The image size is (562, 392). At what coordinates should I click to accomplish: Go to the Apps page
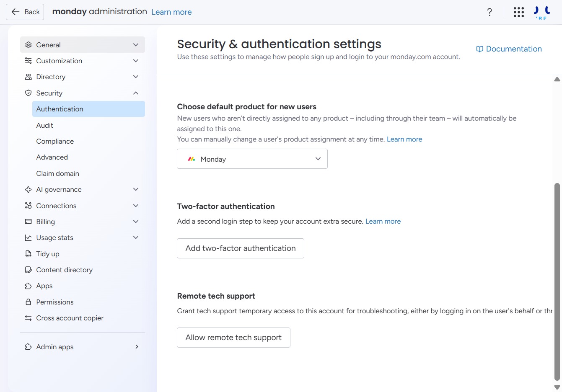click(x=83, y=286)
